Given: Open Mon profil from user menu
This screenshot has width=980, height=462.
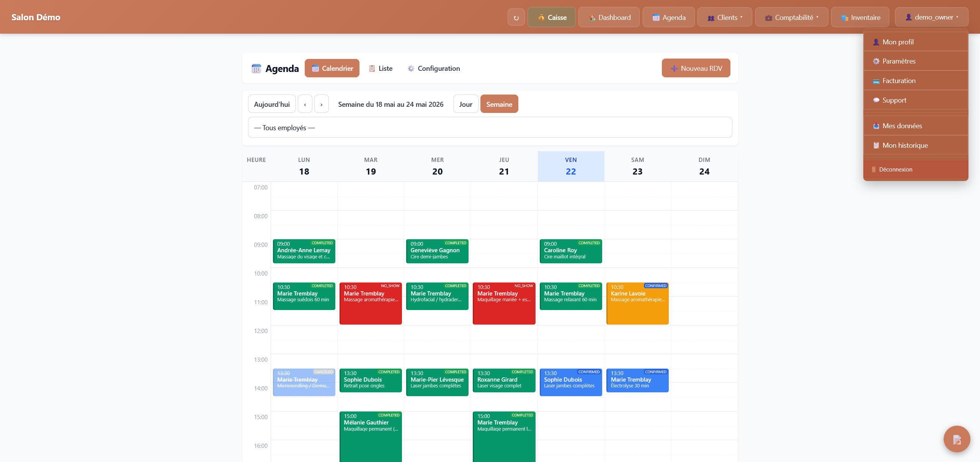Looking at the screenshot, I should point(916,42).
